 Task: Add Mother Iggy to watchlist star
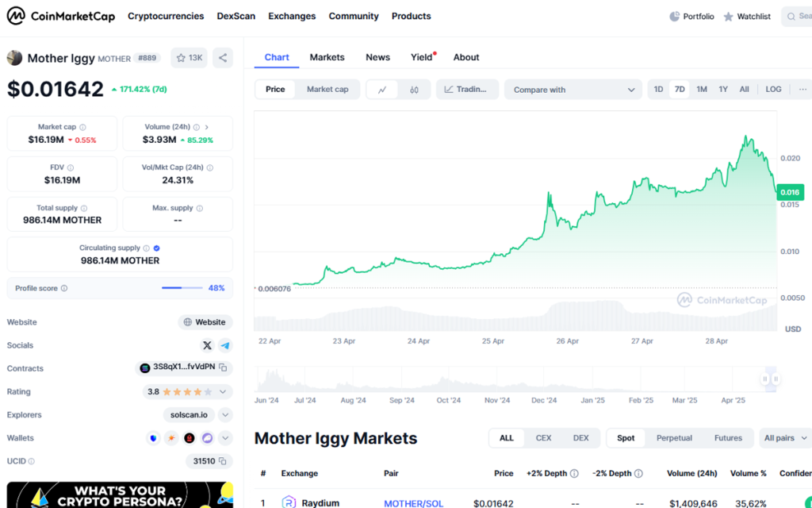189,58
